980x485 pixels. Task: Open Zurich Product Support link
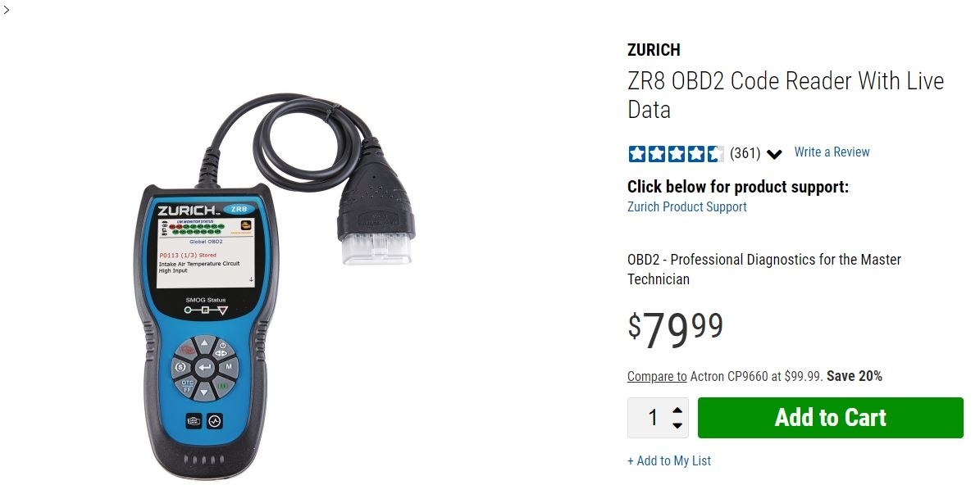point(687,206)
